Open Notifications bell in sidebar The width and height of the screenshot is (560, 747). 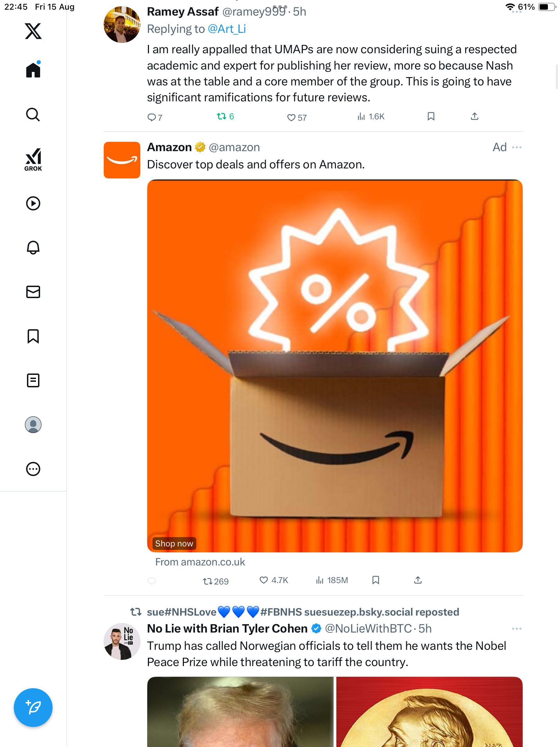(33, 248)
